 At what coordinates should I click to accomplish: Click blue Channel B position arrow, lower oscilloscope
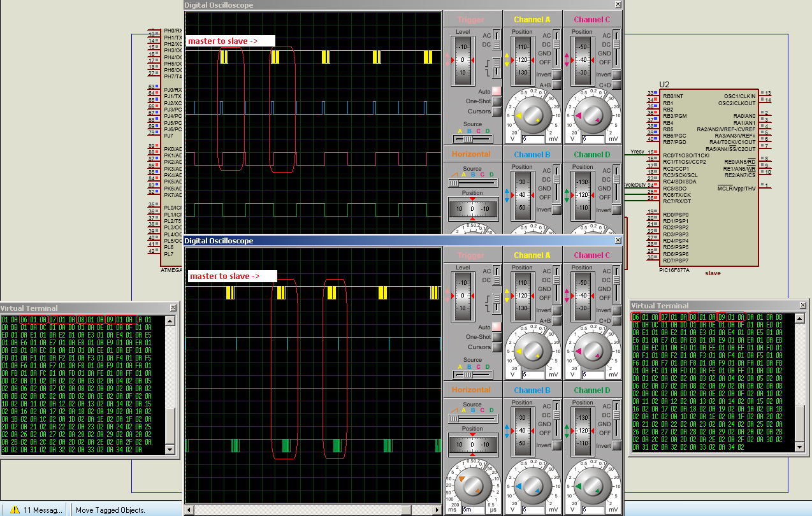507,431
